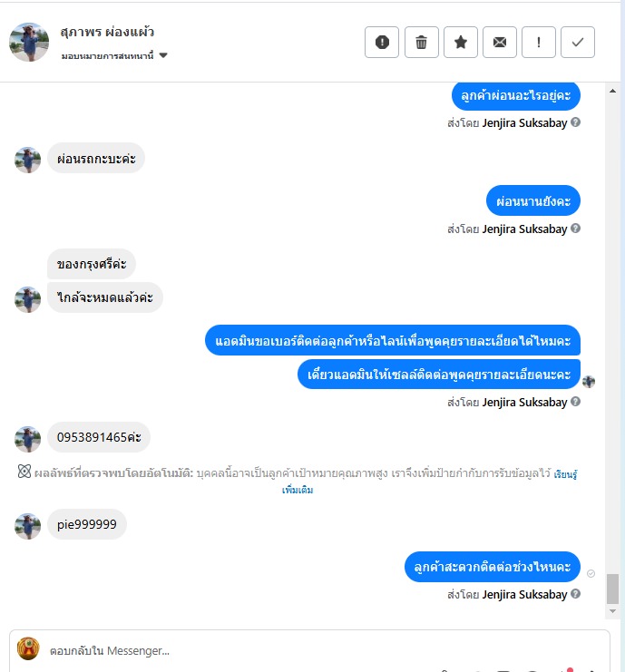
Task: Click the spam report octagon icon
Action: pos(382,42)
